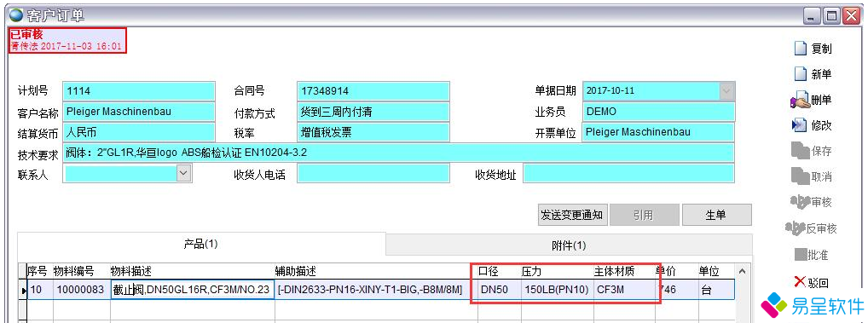This screenshot has height=323, width=868.
Task: Click the CF3M body material cell
Action: coord(623,289)
